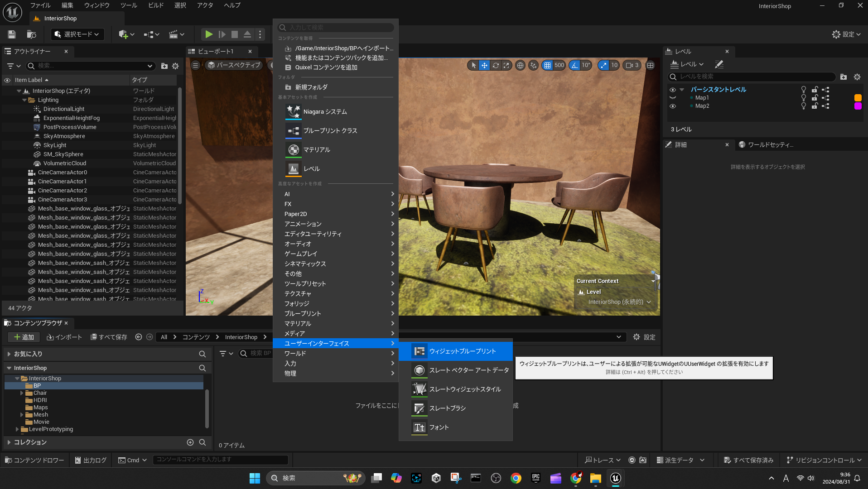Image resolution: width=868 pixels, height=489 pixels.
Task: Select ウィジェットブループリント menu item
Action: click(462, 351)
